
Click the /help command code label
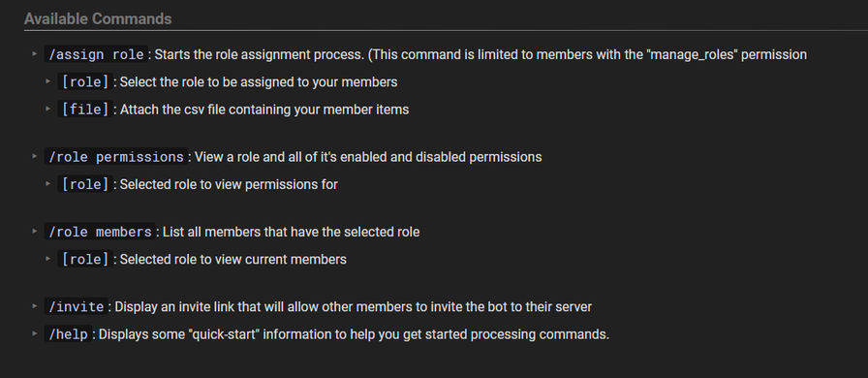click(x=68, y=334)
